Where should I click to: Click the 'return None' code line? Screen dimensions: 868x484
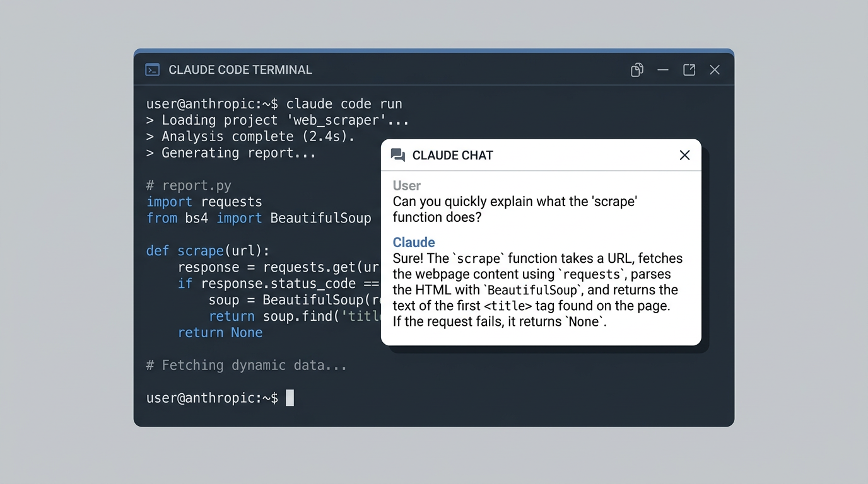coord(220,333)
